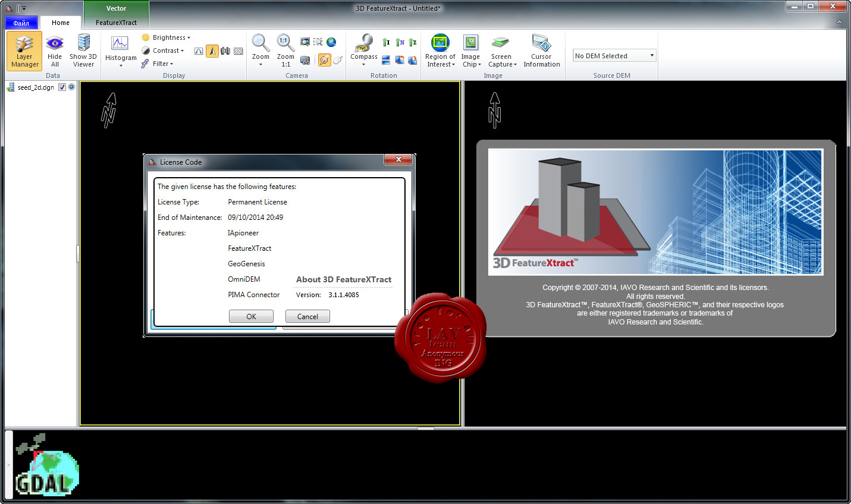Close the License Code dialog
This screenshot has width=851, height=504.
pos(398,159)
